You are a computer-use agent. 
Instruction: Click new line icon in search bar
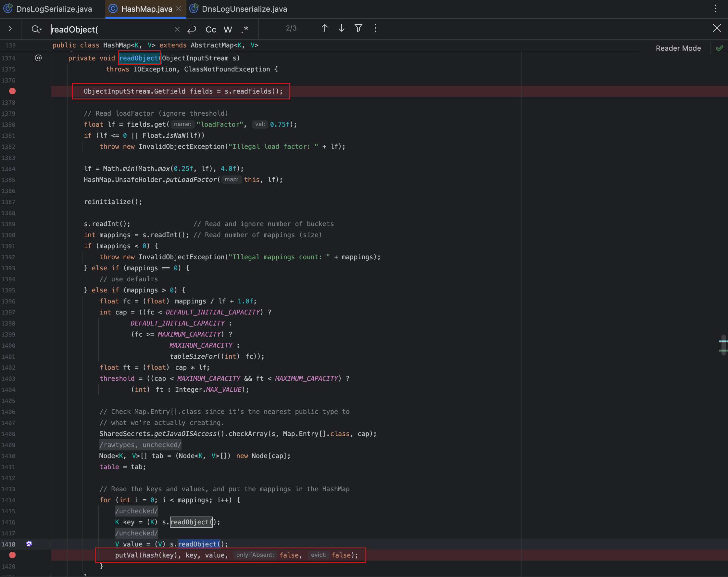(x=192, y=29)
